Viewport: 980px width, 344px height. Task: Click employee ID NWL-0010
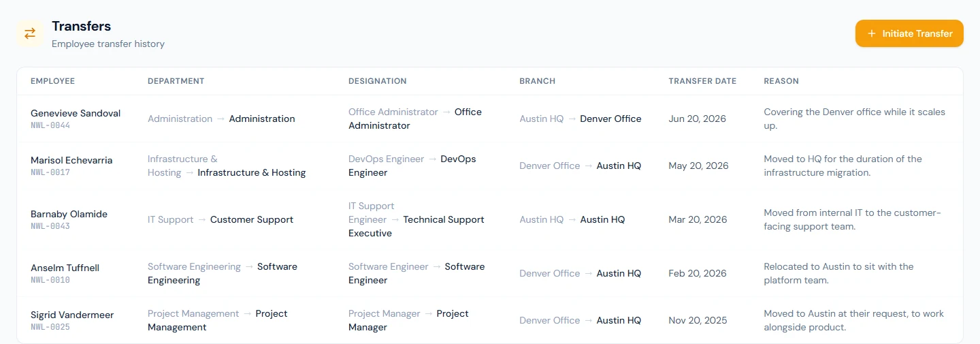coord(50,280)
